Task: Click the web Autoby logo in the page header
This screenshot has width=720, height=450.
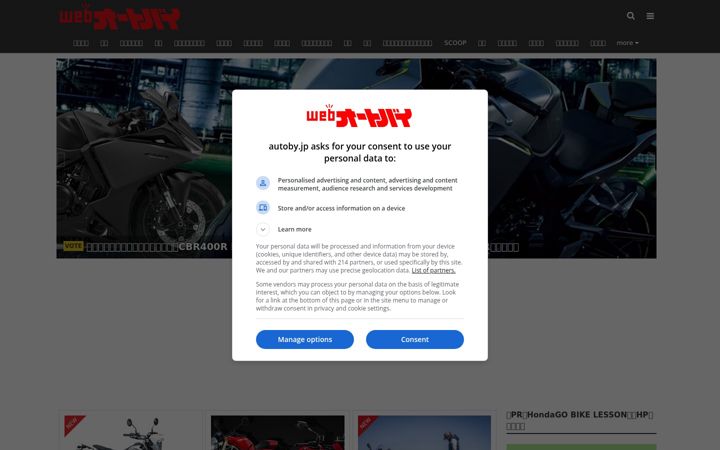Action: point(120,17)
